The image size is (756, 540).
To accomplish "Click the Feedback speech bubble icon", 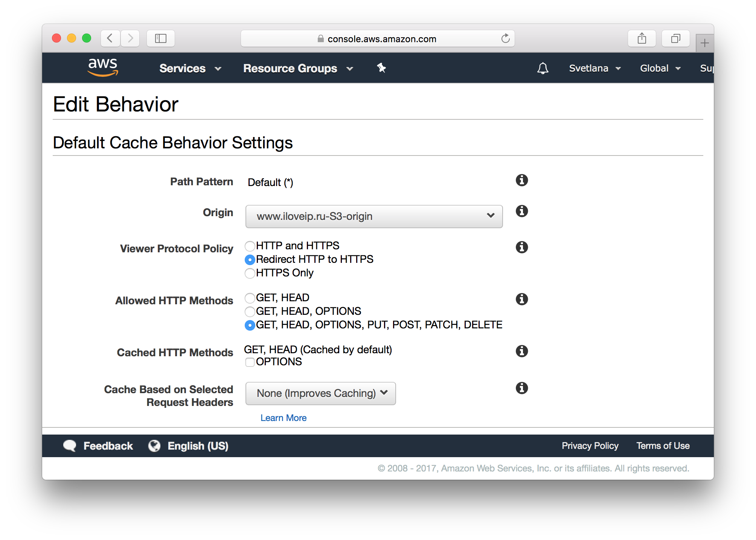I will (70, 445).
